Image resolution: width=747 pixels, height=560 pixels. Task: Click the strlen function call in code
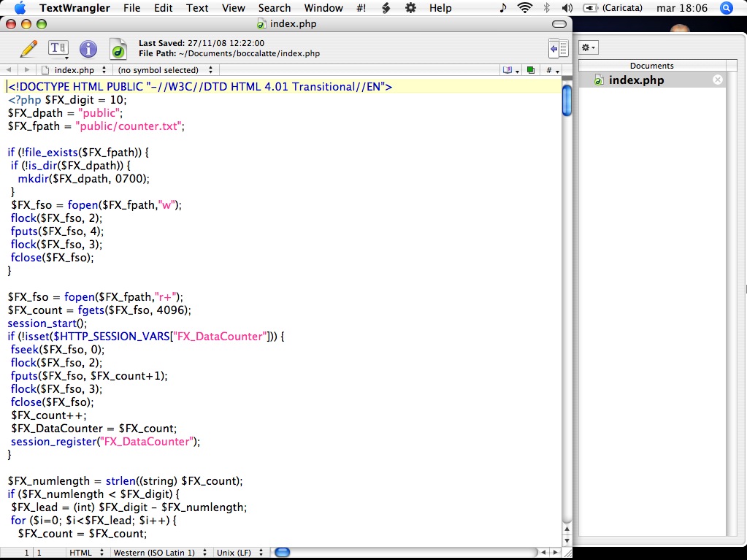pyautogui.click(x=120, y=481)
